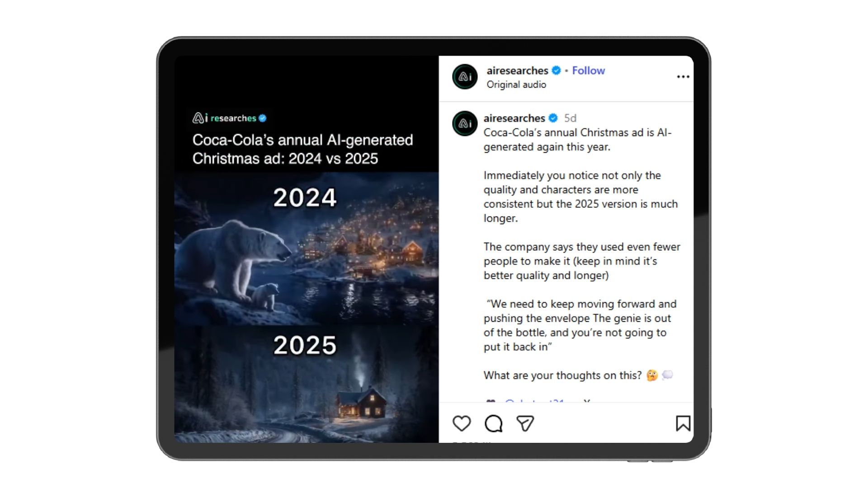Save post with bookmark icon

[x=683, y=423]
